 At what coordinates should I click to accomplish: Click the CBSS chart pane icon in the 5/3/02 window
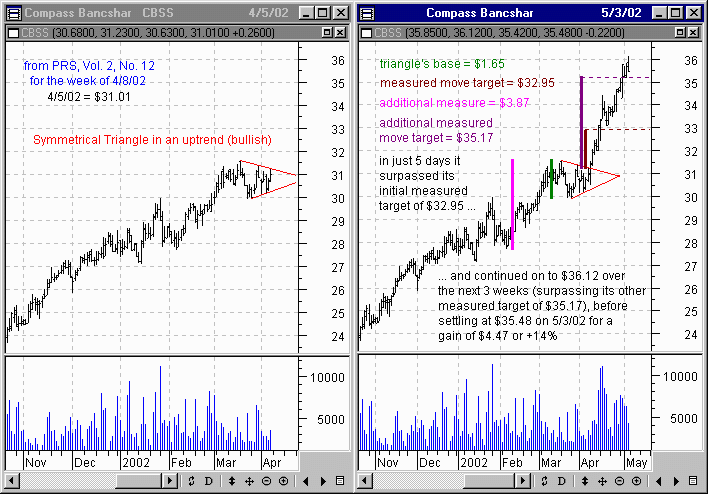pos(366,33)
